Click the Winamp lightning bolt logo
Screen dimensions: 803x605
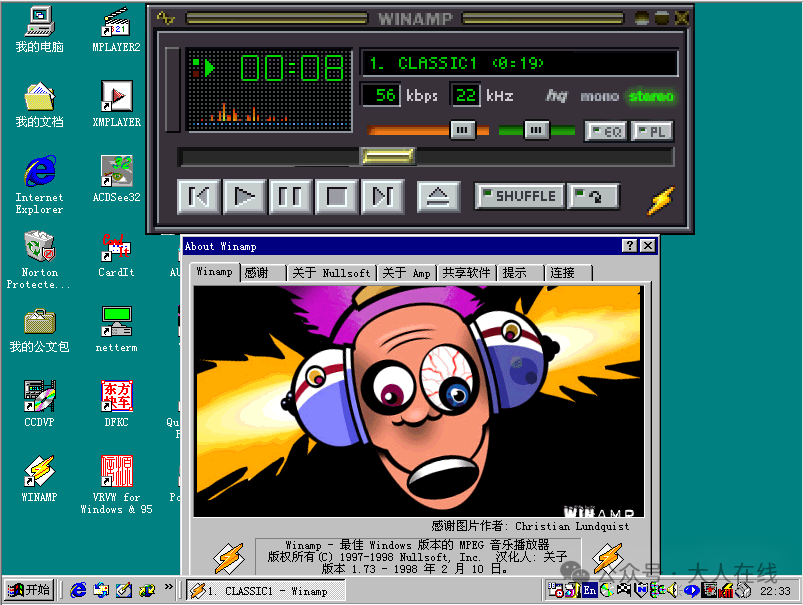(x=661, y=200)
